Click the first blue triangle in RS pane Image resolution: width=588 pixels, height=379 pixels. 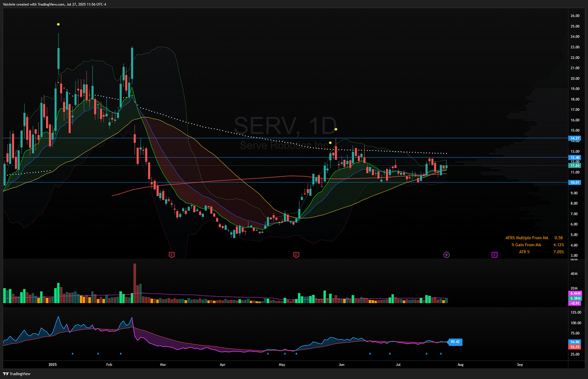point(73,353)
